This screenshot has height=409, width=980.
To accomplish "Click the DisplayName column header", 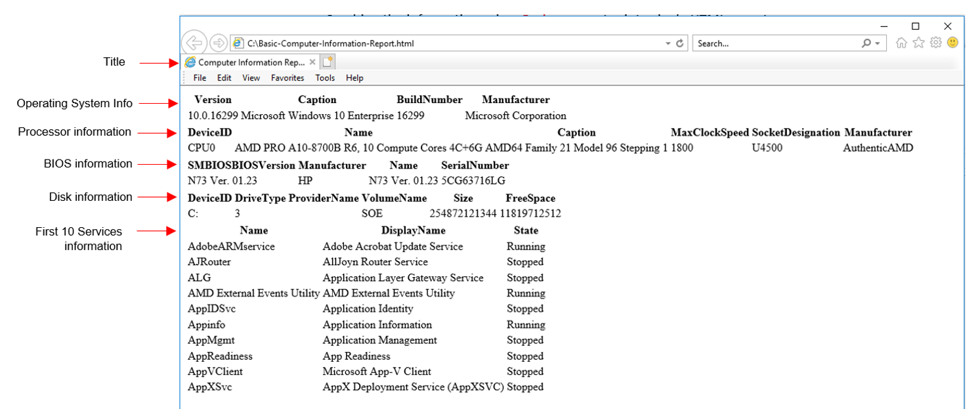I will pos(414,230).
